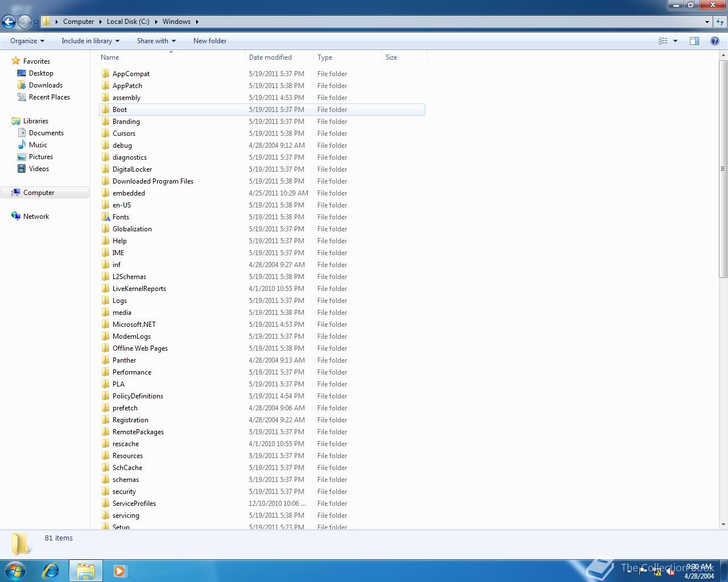Launch Internet Explorer from the taskbar

pyautogui.click(x=51, y=571)
